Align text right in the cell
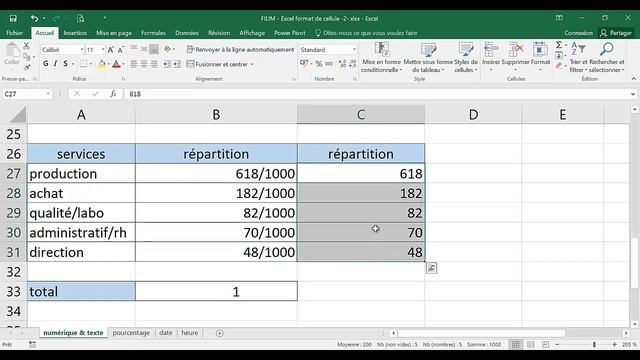This screenshot has width=640, height=360. 154,64
